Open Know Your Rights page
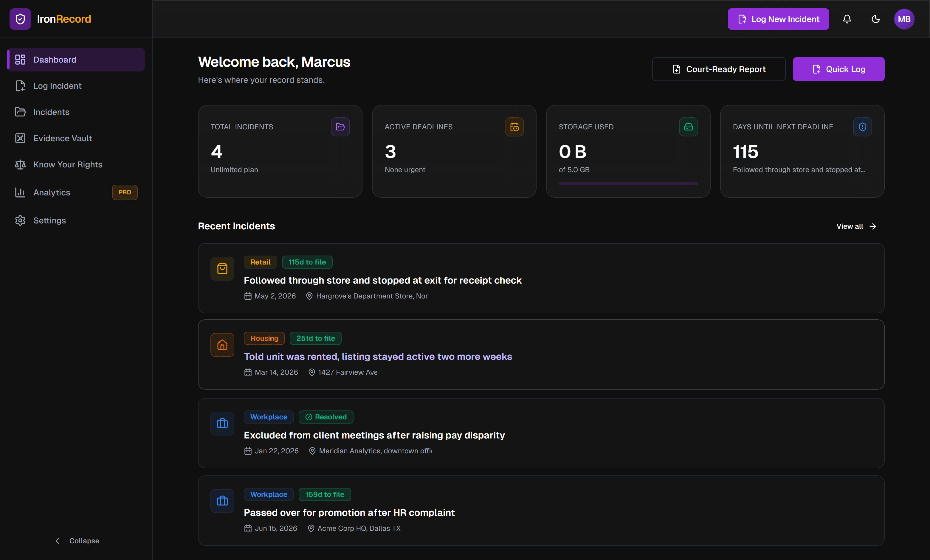 [76, 164]
